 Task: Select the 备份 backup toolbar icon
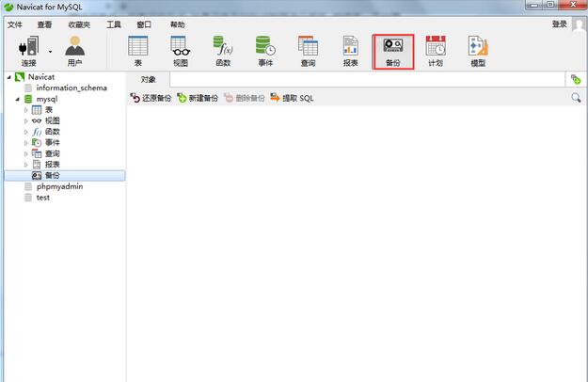pyautogui.click(x=393, y=52)
